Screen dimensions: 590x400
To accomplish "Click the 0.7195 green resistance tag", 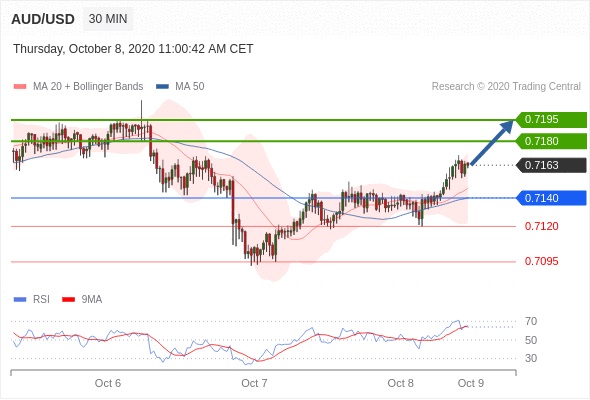I will [551, 120].
